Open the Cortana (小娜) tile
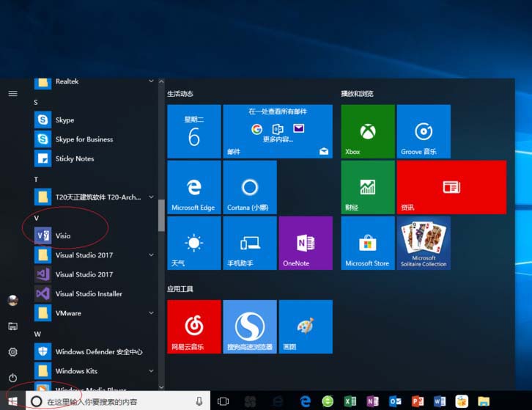532x410 pixels. (x=250, y=187)
